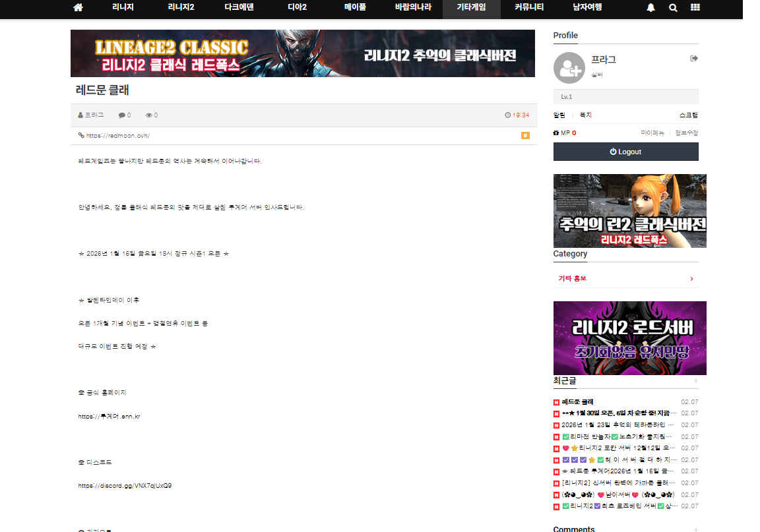Open the notification bell in navbar

651,8
